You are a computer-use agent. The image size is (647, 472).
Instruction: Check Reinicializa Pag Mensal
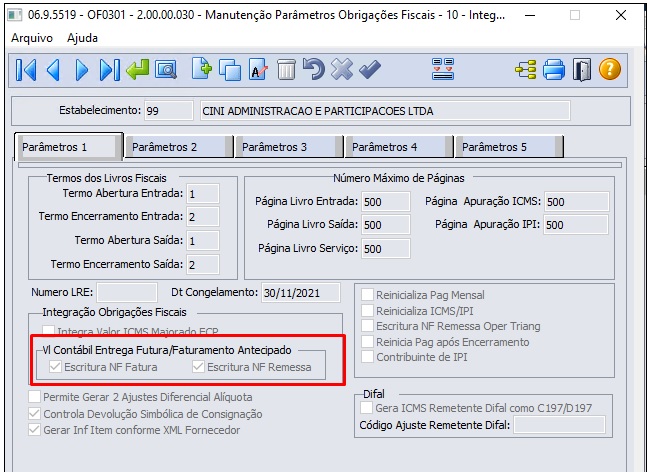point(367,295)
